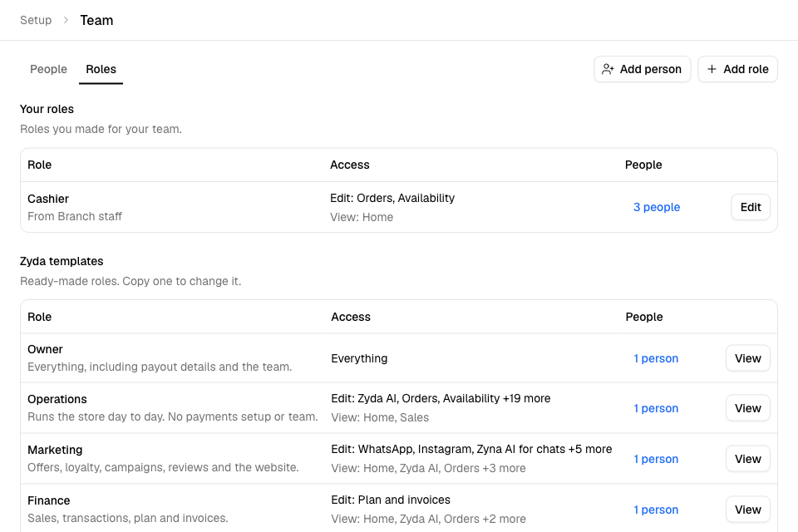The width and height of the screenshot is (798, 532).
Task: Click the Team breadcrumb title
Action: click(96, 20)
